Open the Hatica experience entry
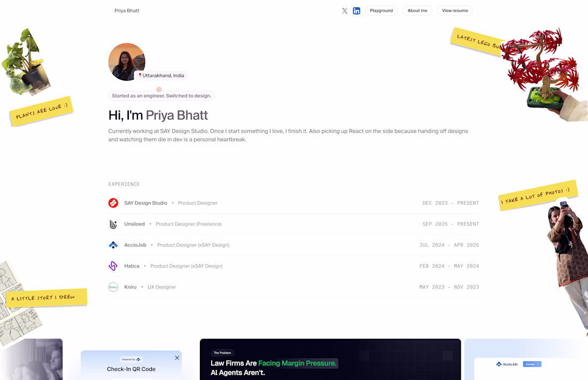The image size is (588, 380). [x=293, y=266]
